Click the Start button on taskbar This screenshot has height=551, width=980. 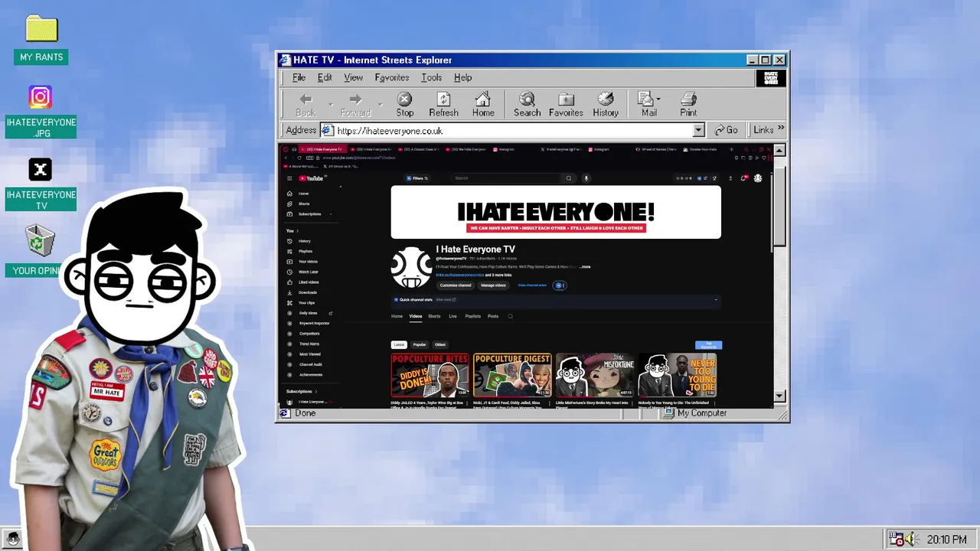click(x=12, y=539)
